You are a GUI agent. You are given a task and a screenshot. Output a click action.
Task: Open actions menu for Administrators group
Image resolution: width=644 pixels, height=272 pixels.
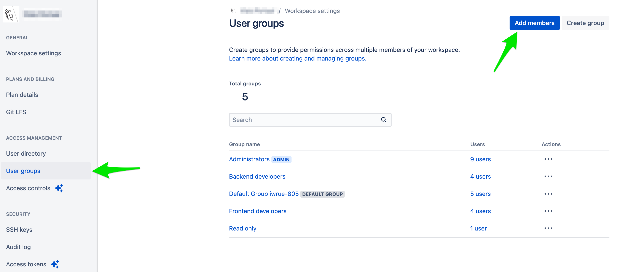tap(548, 159)
